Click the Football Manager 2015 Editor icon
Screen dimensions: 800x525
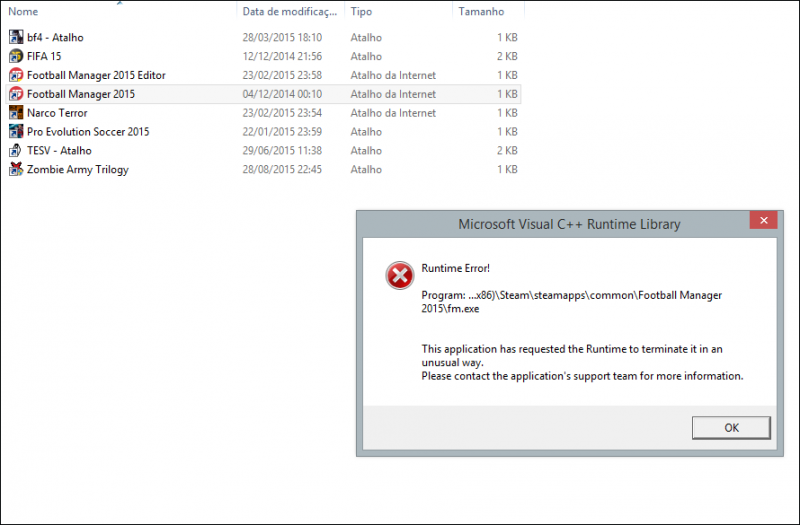(16, 75)
